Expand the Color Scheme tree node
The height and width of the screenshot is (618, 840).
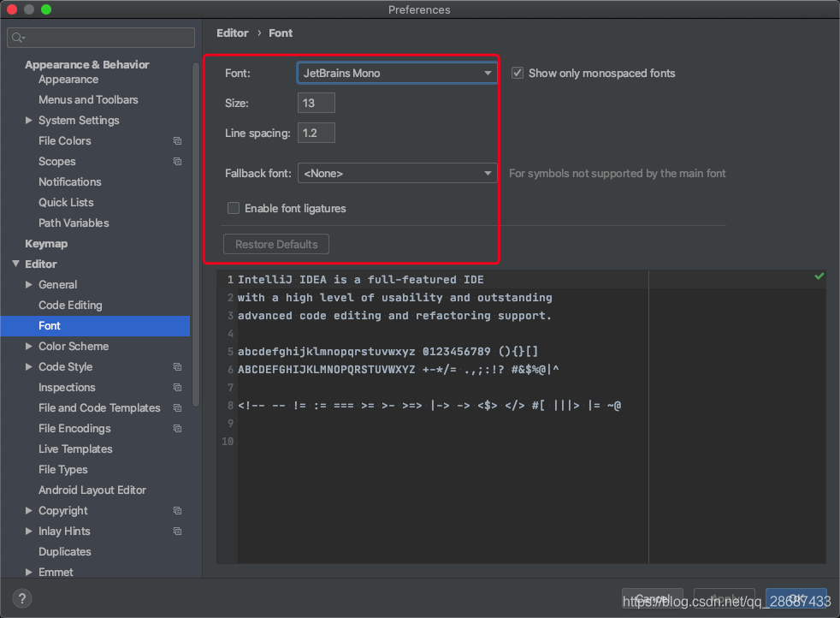pos(30,347)
